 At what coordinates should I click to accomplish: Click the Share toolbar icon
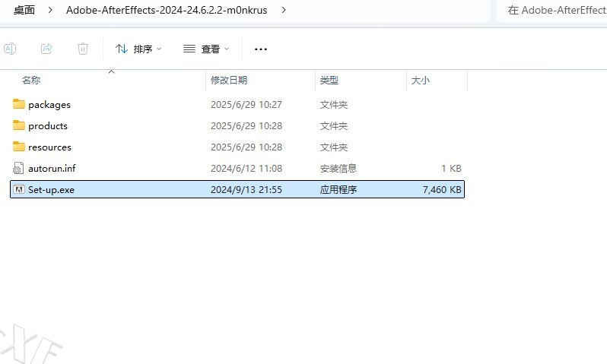click(x=46, y=49)
